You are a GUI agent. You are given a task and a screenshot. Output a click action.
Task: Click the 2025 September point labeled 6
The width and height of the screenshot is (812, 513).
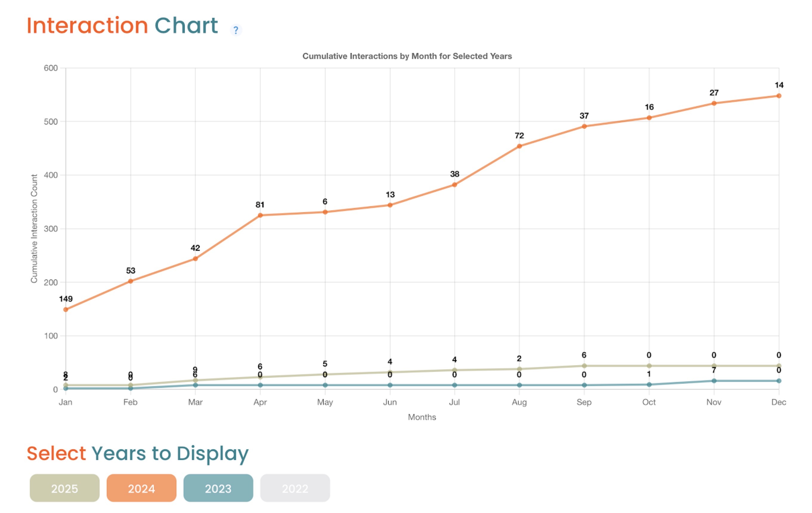tap(584, 366)
